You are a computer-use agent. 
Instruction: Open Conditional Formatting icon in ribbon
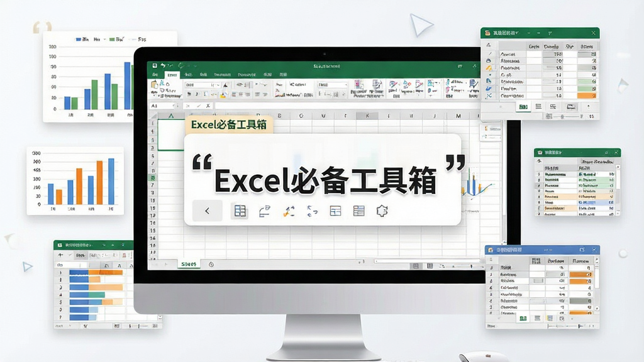[x=358, y=85]
